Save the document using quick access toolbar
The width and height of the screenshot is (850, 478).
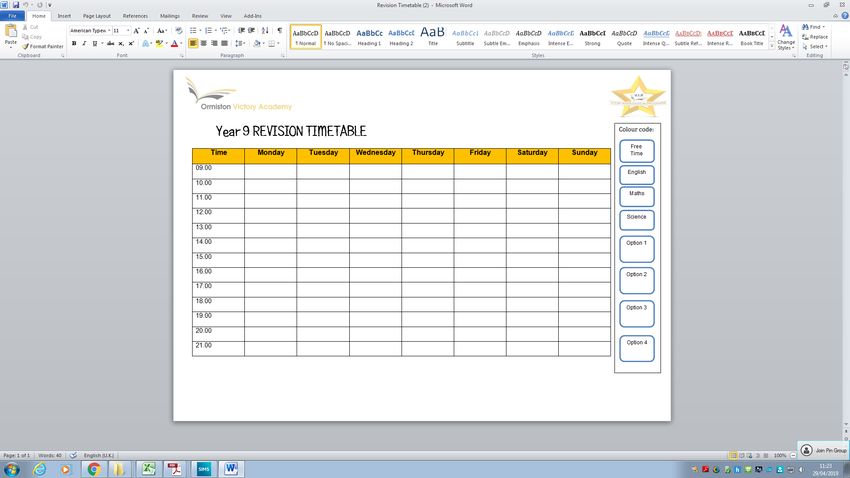point(16,5)
